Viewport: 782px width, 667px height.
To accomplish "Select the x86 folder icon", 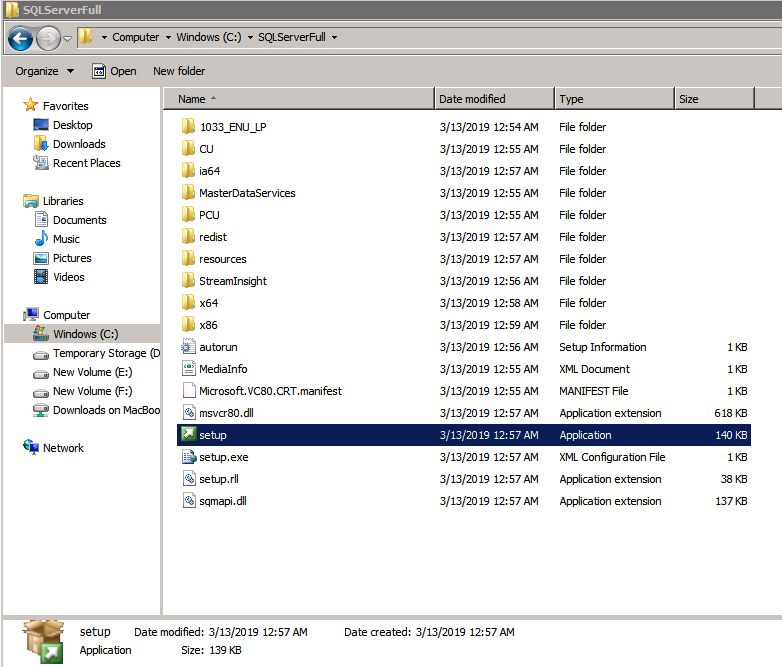I will 188,324.
